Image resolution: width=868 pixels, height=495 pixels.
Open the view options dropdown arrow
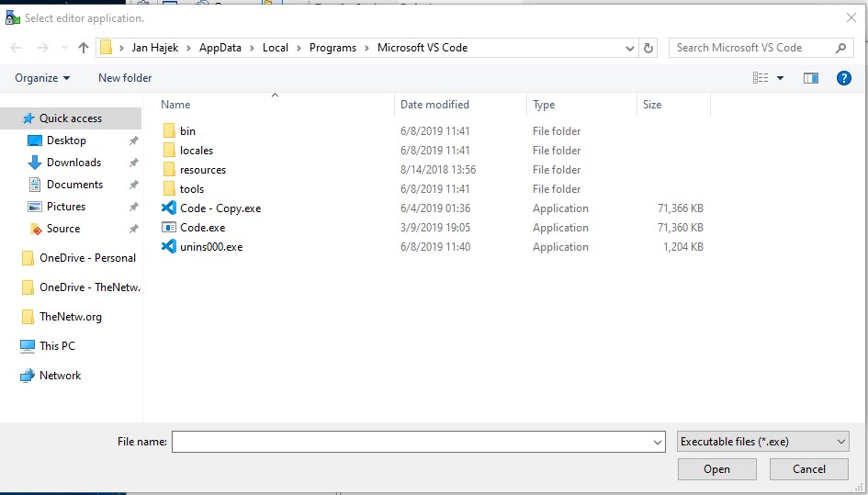point(781,78)
